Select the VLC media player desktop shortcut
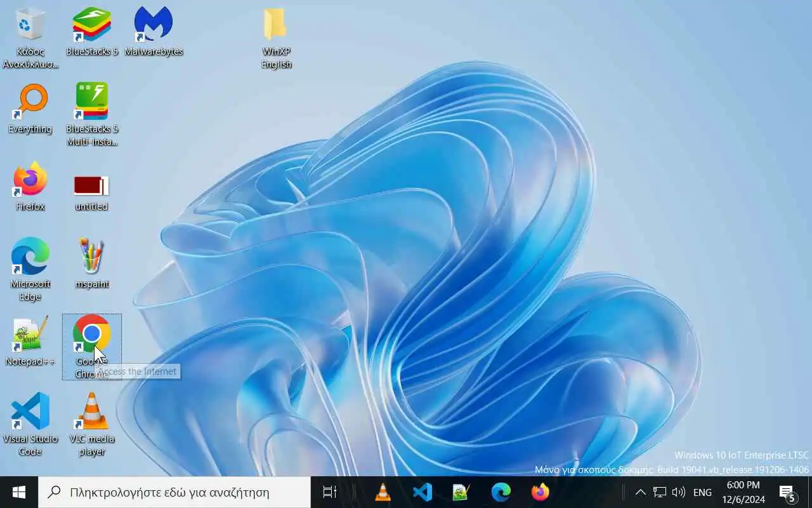This screenshot has width=812, height=508. [x=92, y=424]
